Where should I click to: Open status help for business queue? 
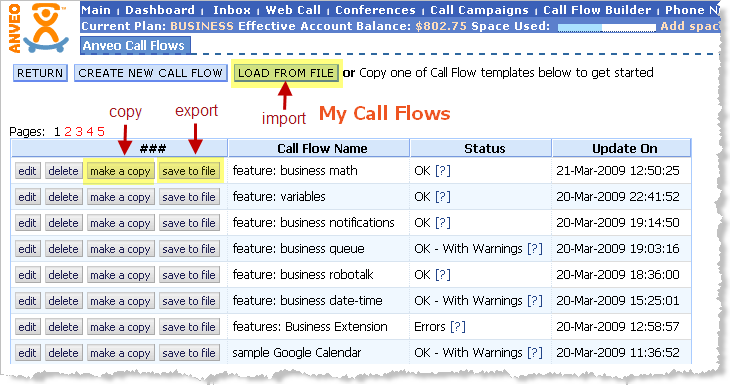point(535,249)
